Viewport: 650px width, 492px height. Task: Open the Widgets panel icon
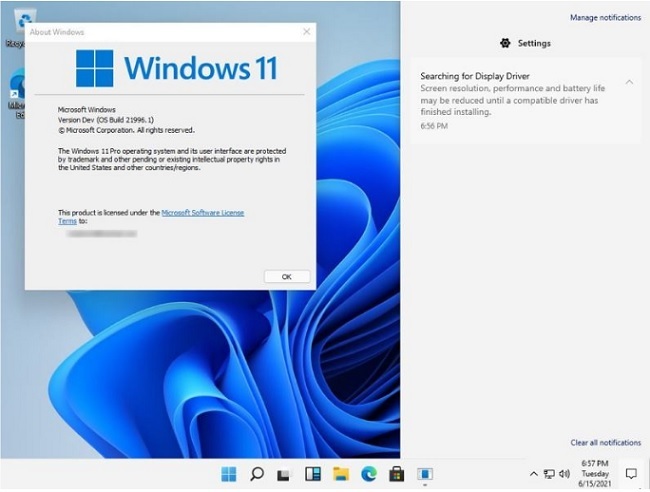[x=313, y=474]
